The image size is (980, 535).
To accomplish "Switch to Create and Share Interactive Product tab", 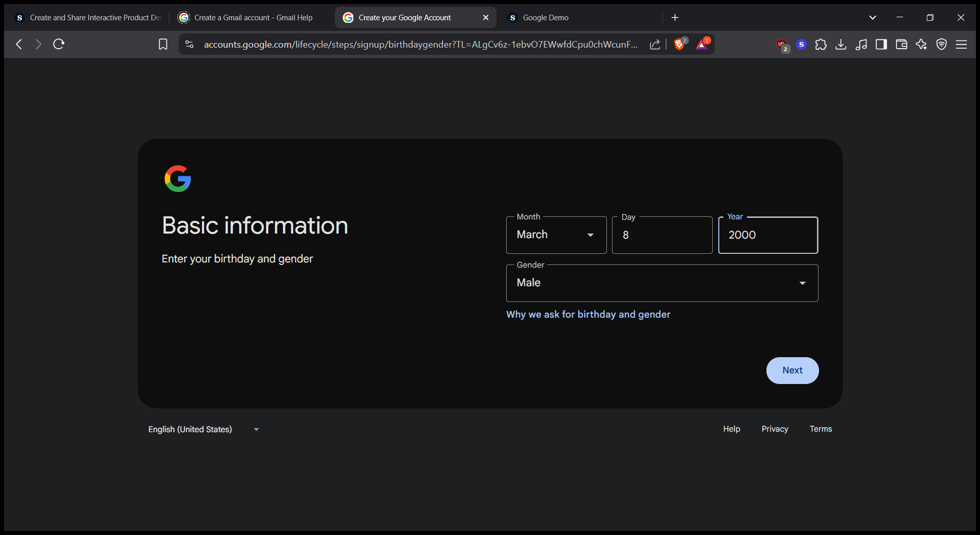I will [89, 18].
